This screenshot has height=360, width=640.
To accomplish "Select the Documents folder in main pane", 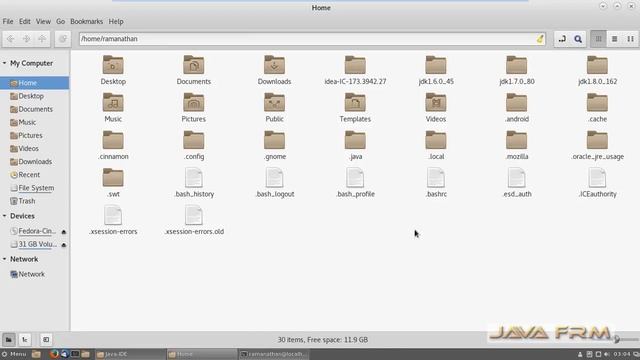I will [193, 70].
